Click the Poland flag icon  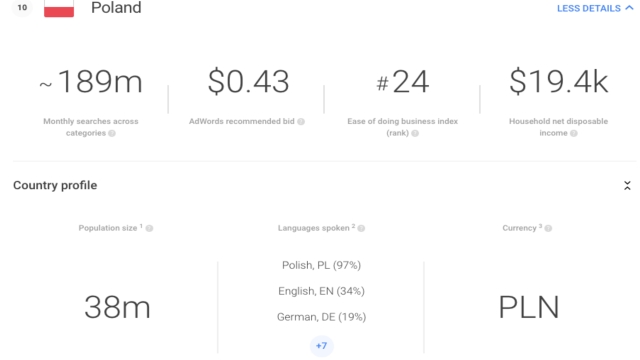[x=59, y=8]
